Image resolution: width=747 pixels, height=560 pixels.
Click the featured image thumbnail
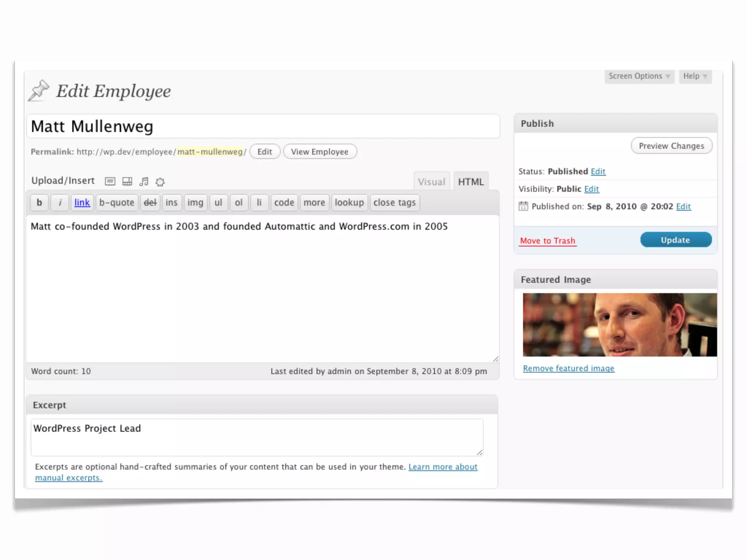619,324
